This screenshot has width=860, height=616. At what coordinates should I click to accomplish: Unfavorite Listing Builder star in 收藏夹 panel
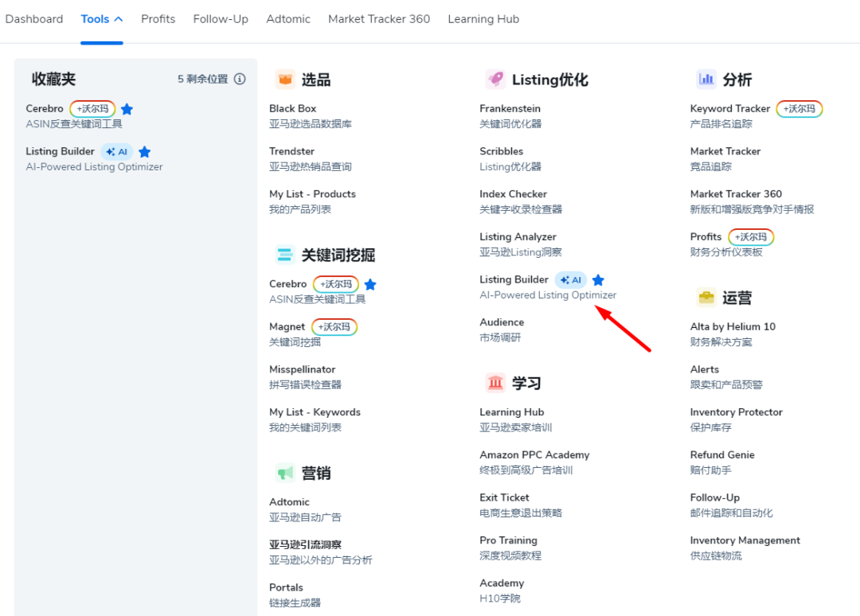click(145, 152)
